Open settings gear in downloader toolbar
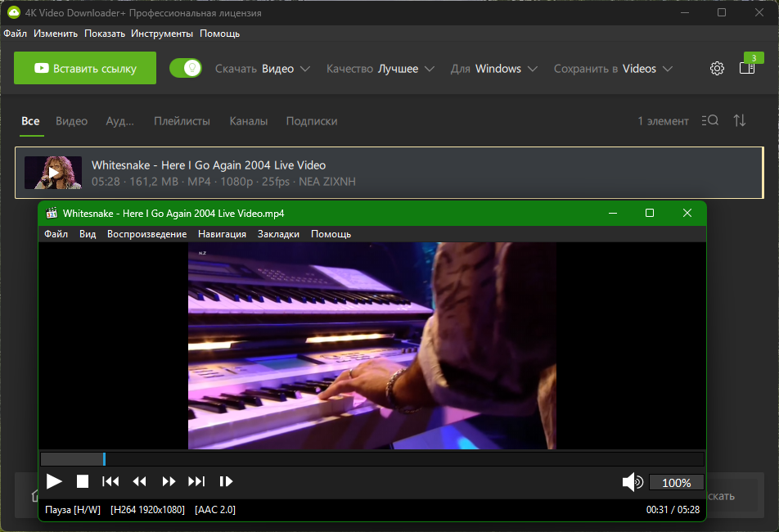The image size is (779, 532). click(x=717, y=68)
